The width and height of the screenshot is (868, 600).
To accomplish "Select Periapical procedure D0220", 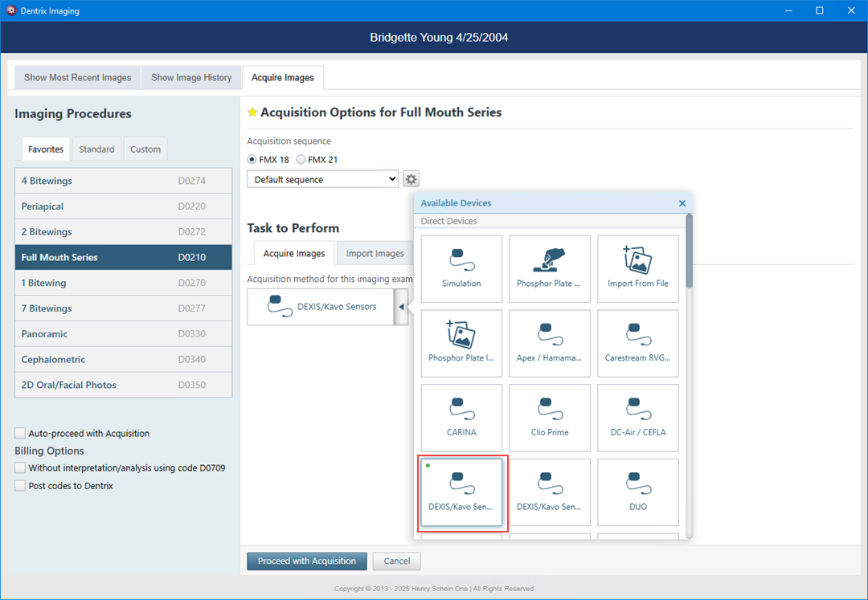I will 124,206.
